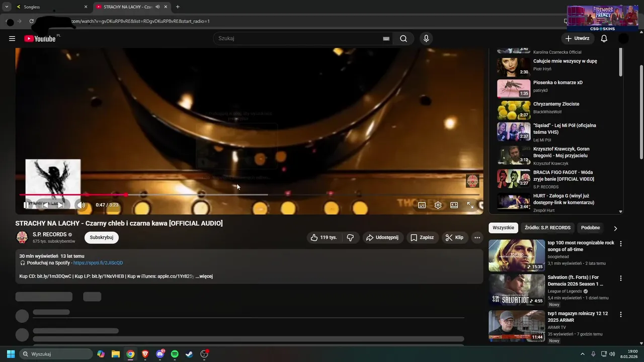The width and height of the screenshot is (644, 362).
Task: Expand description with ...więcej
Action: (x=204, y=276)
